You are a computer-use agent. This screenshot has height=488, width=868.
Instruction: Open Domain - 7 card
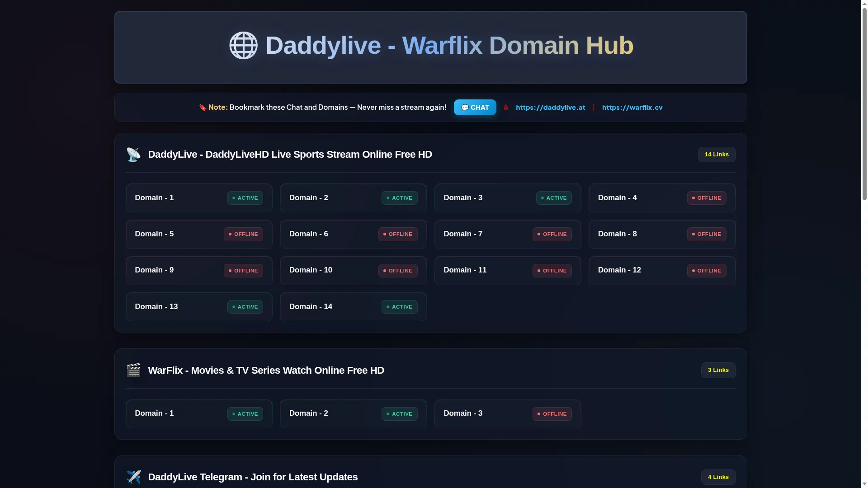(508, 235)
